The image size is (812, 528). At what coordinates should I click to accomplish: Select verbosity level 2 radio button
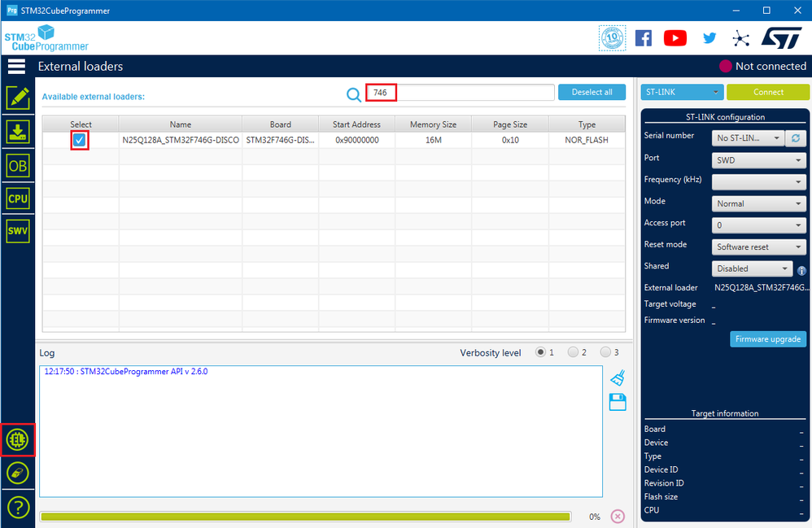(x=573, y=352)
